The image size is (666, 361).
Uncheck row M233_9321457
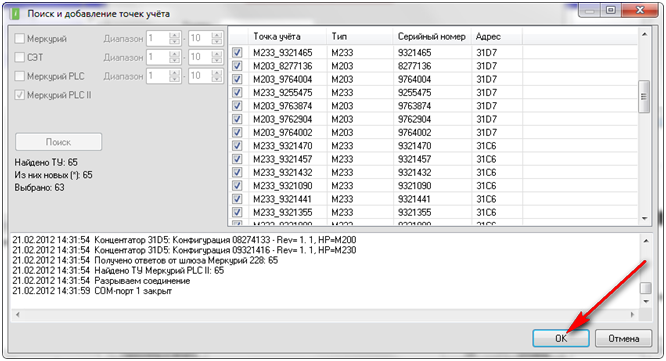tap(237, 159)
